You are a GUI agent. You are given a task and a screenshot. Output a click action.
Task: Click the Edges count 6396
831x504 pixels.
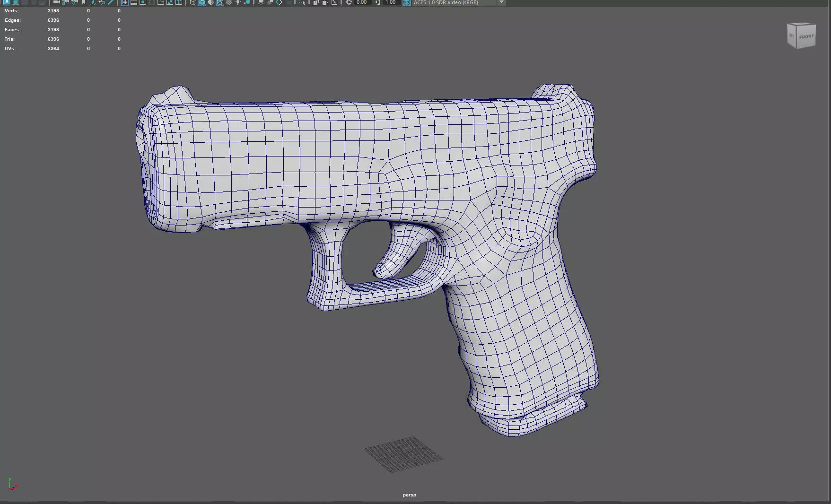pos(53,20)
